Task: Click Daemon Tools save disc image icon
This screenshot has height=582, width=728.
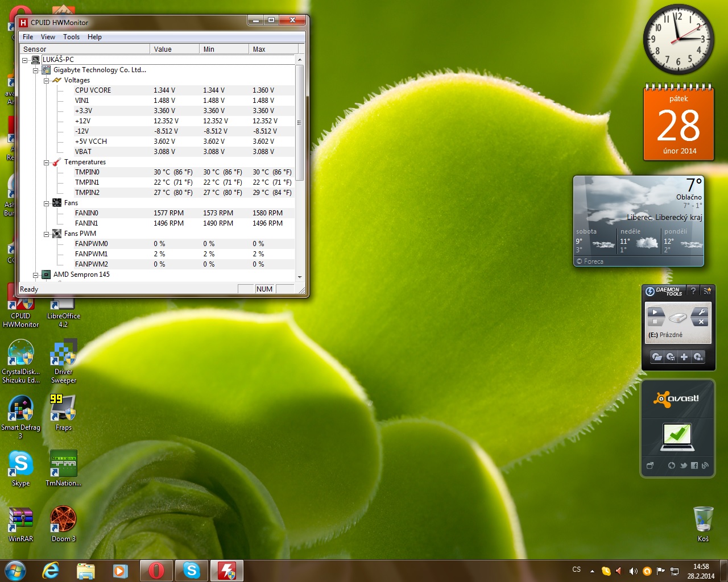Action: click(671, 357)
